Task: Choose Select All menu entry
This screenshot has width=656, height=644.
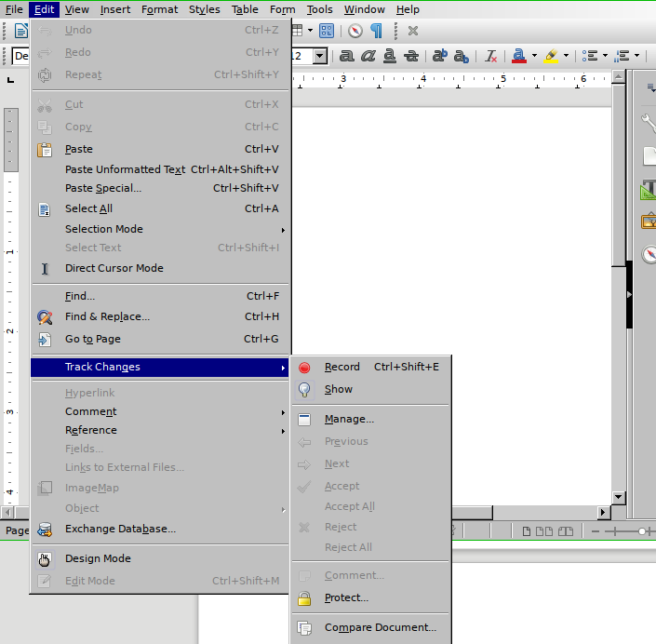Action: (160, 208)
